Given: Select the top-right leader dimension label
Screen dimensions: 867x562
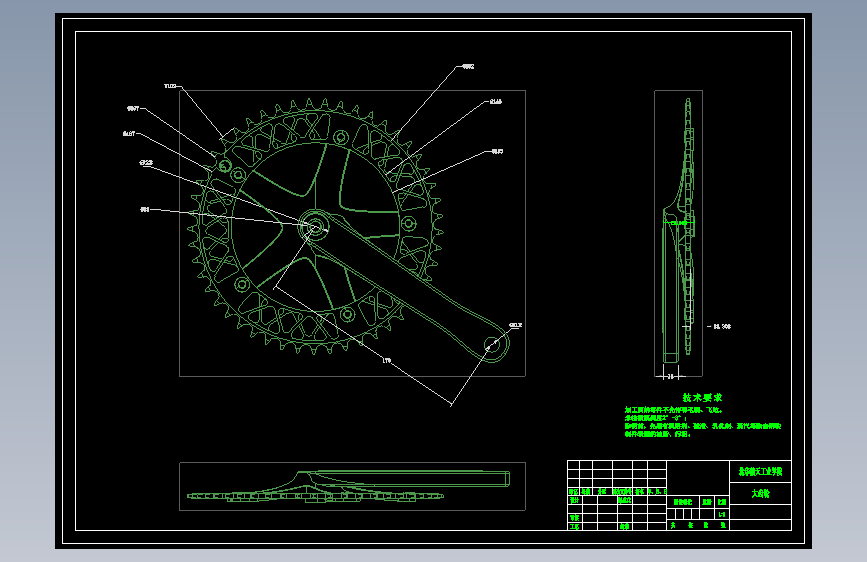Looking at the screenshot, I should 468,67.
